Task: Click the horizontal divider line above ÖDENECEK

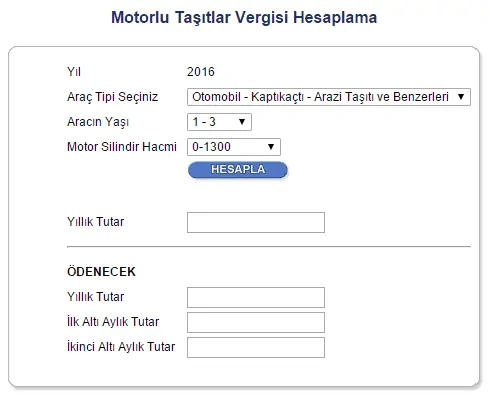Action: [x=269, y=247]
